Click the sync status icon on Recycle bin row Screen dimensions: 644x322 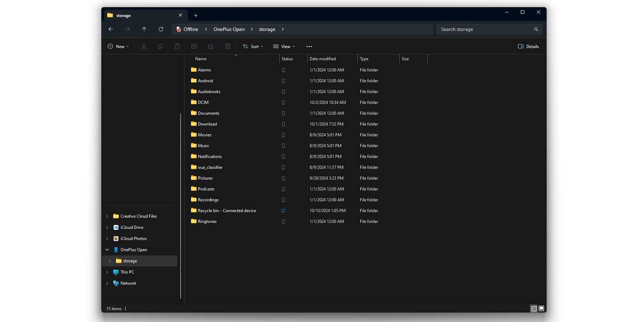pyautogui.click(x=283, y=210)
